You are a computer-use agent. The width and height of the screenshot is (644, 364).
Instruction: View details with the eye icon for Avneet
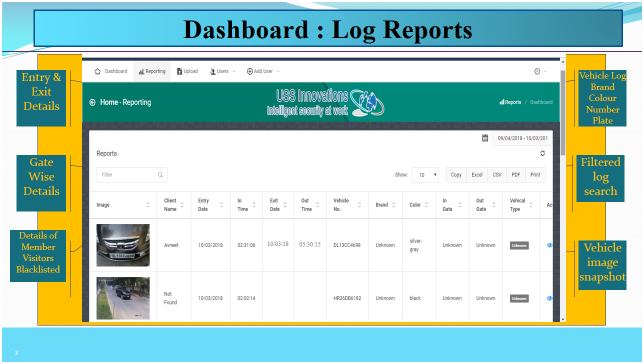[550, 245]
